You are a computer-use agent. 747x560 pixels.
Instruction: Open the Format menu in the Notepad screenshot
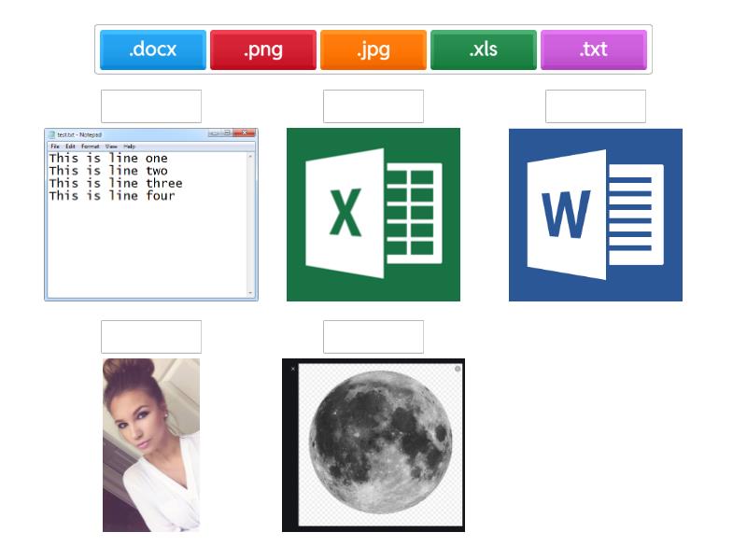click(90, 147)
